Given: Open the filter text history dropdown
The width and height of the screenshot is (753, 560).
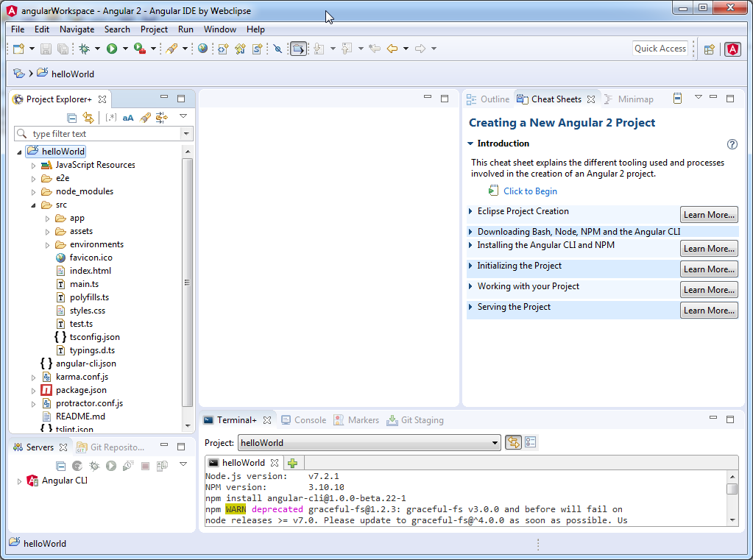Looking at the screenshot, I should pos(186,133).
